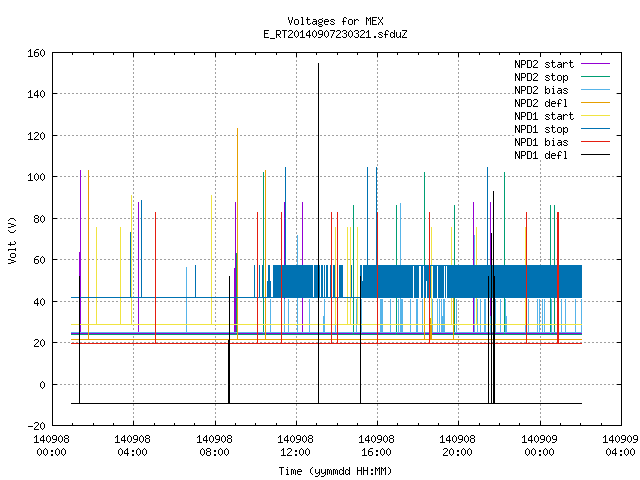Click the light blue NPD2 bias legend line sample
This screenshot has height=480, width=640.
tap(596, 90)
